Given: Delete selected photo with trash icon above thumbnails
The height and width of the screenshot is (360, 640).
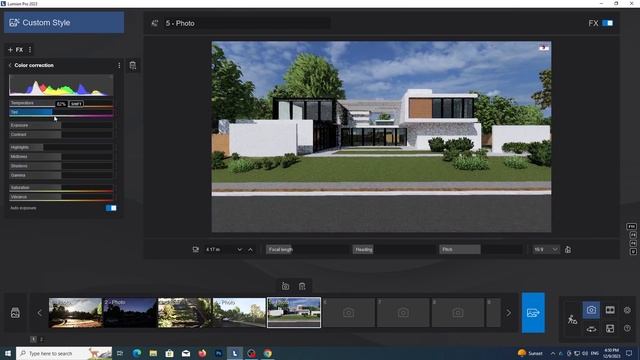Looking at the screenshot, I should click(302, 286).
